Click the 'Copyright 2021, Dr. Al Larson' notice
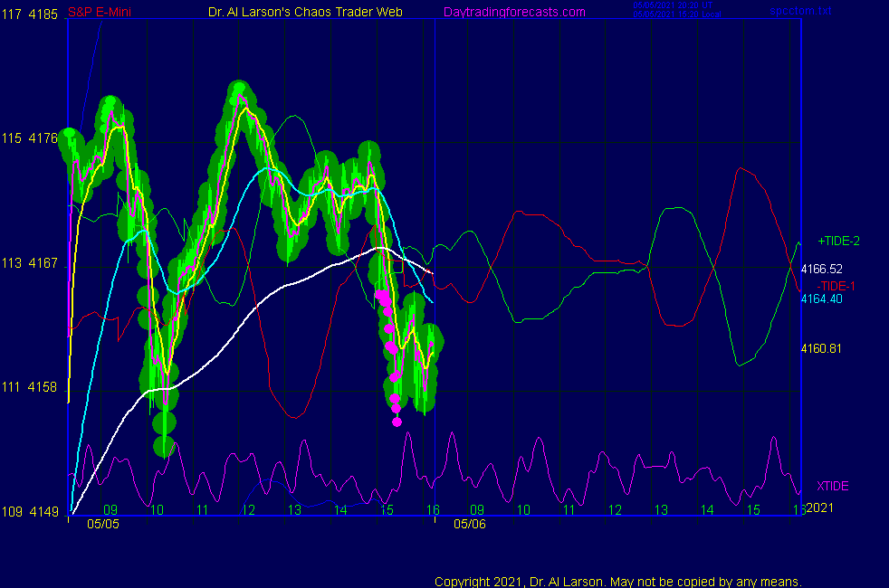Viewport: 889px width, 588px height. click(618, 582)
